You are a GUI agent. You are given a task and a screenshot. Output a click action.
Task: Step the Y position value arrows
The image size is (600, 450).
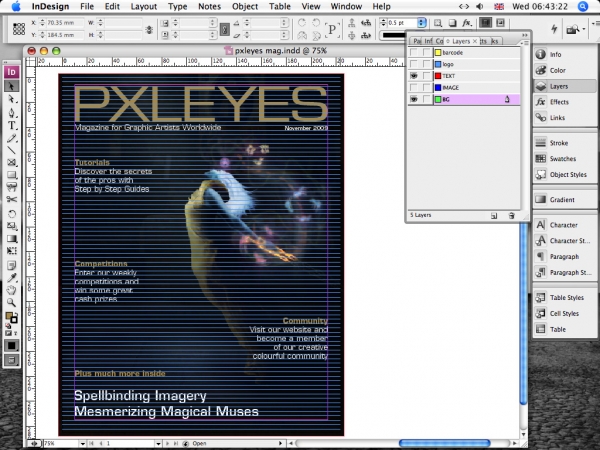(x=42, y=35)
